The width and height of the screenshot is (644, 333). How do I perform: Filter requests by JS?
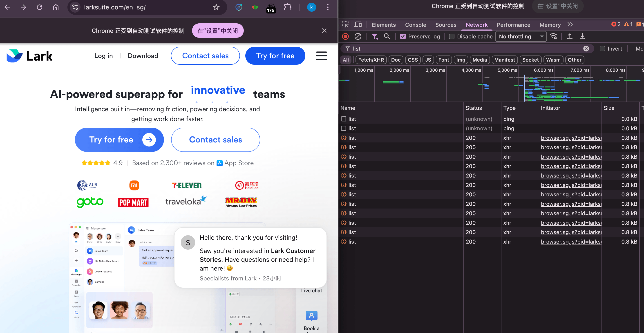coord(428,60)
